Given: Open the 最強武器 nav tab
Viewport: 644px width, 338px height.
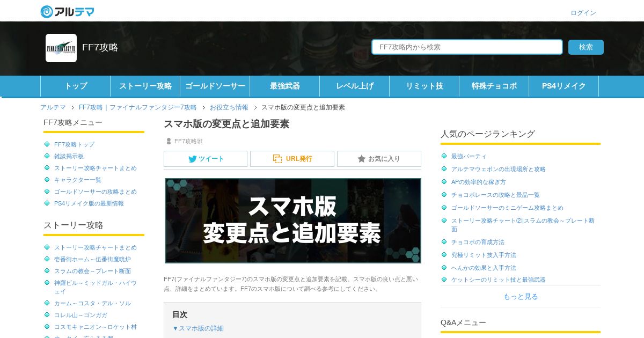Looking at the screenshot, I should (x=284, y=86).
